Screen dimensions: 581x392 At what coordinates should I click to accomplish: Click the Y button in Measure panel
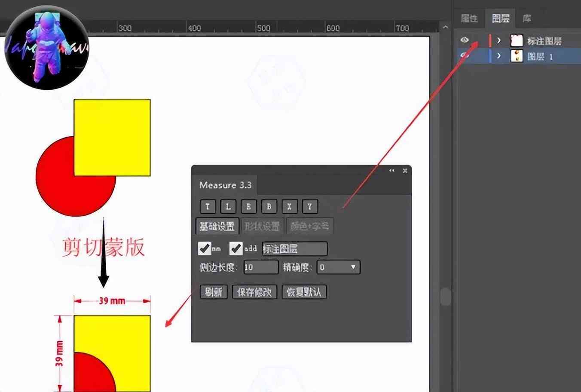coord(309,207)
